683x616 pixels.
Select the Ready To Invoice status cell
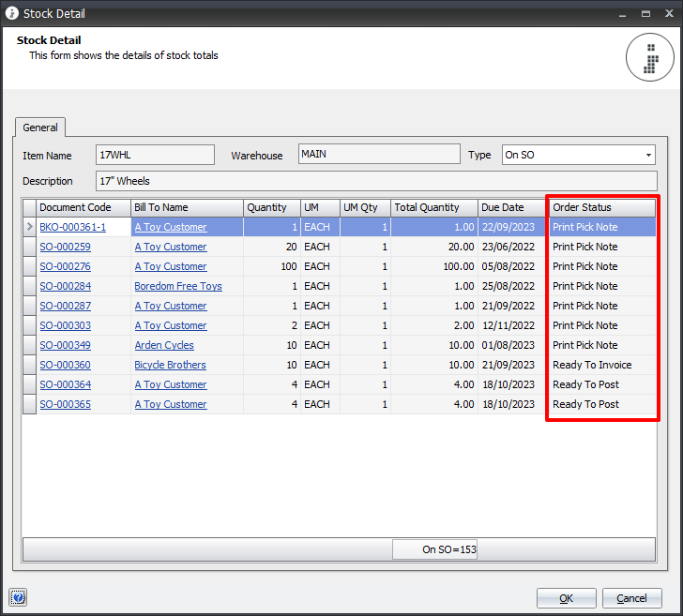[592, 365]
